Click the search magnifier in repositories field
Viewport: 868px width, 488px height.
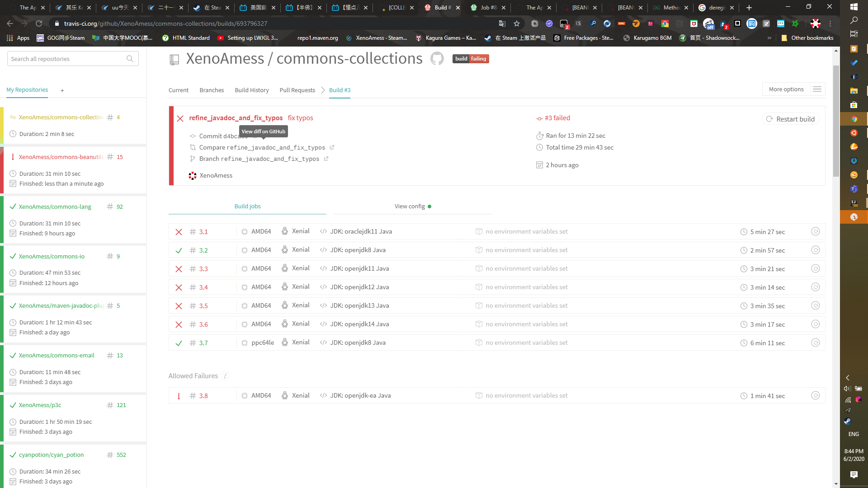(130, 59)
